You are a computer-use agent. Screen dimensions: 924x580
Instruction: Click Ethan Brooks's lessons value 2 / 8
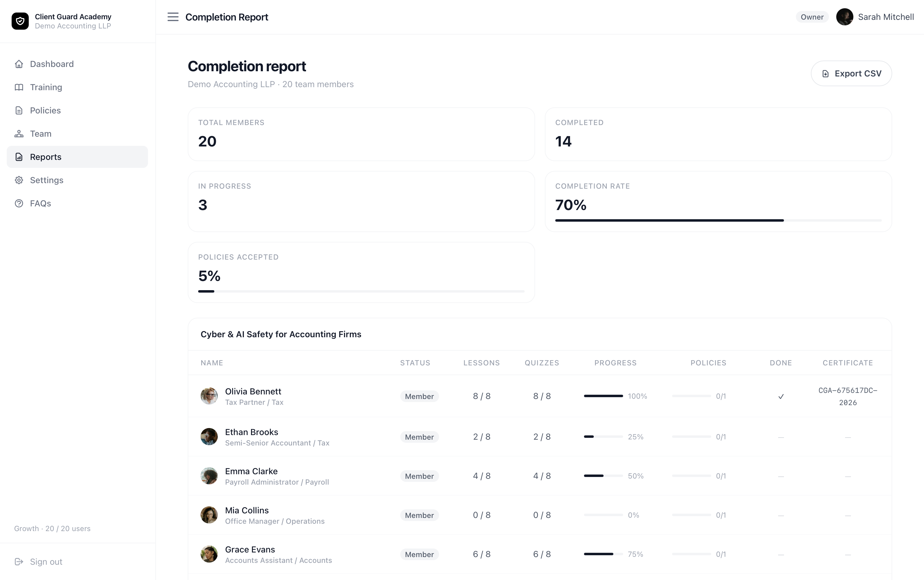(481, 437)
